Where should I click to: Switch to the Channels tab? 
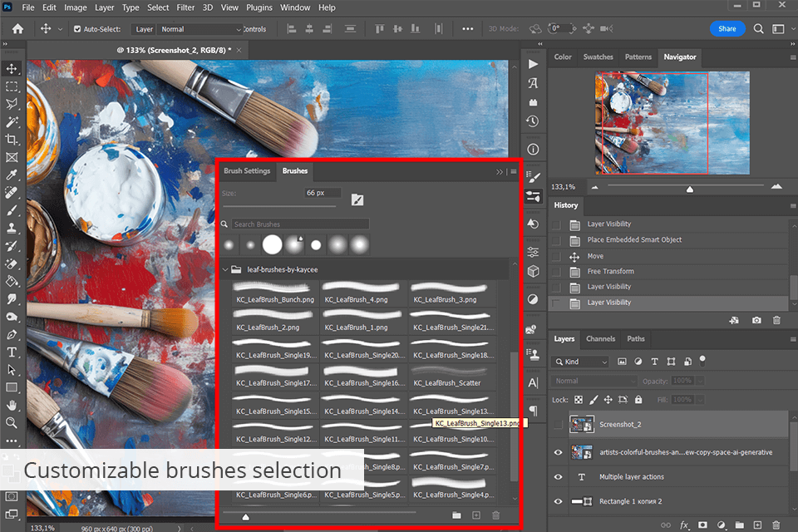pos(600,338)
